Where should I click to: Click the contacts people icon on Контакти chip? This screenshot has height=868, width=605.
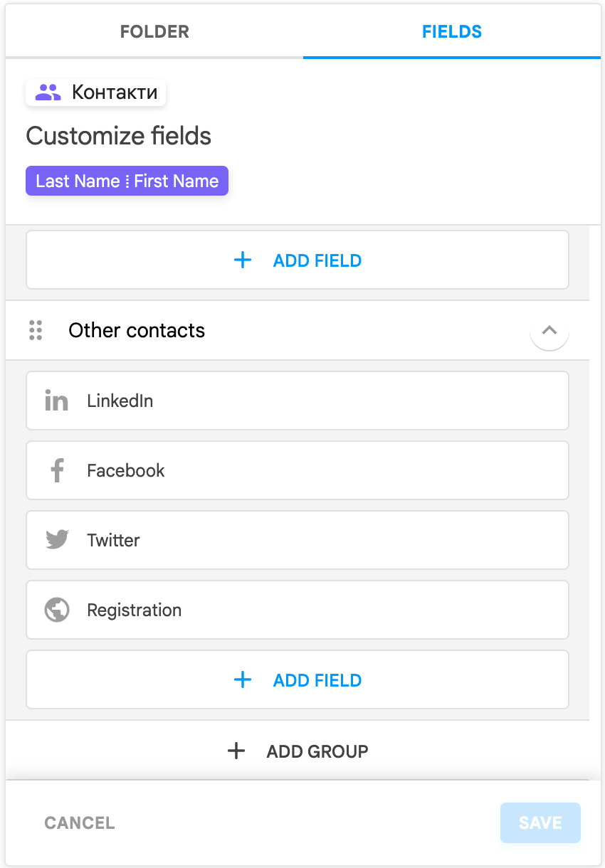click(x=46, y=91)
